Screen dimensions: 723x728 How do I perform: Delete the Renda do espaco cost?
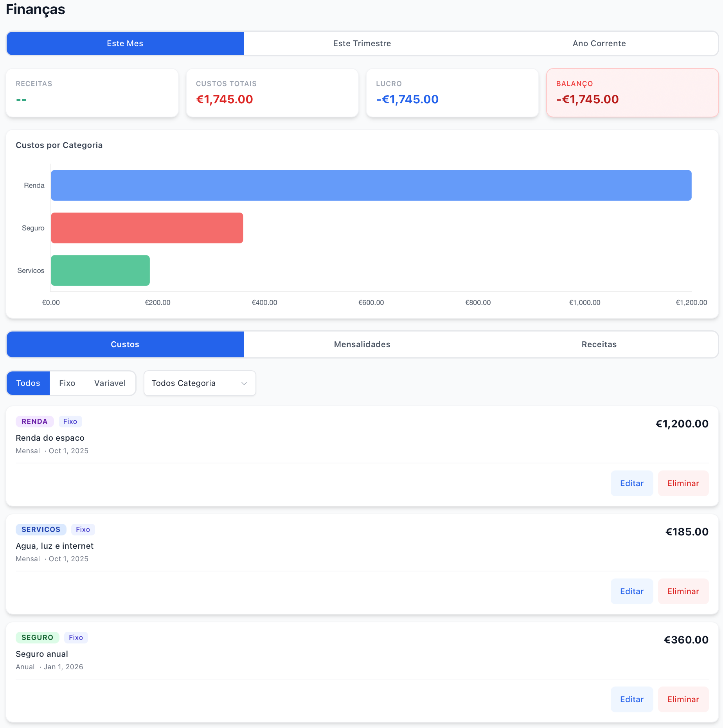click(x=683, y=483)
